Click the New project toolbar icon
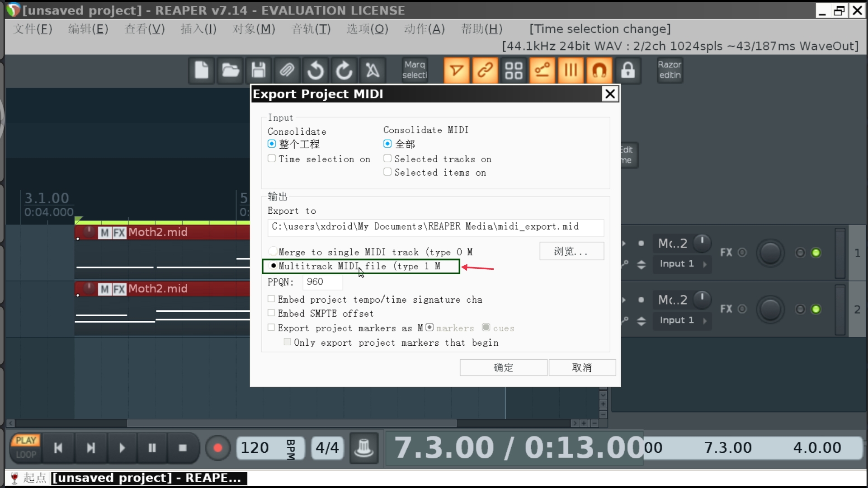 tap(202, 70)
